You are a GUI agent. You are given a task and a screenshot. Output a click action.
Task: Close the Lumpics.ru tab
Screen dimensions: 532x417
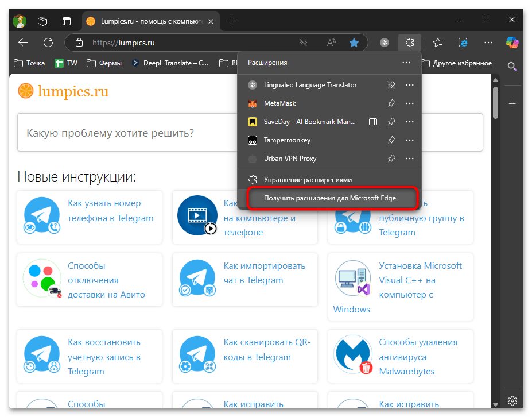coord(211,21)
